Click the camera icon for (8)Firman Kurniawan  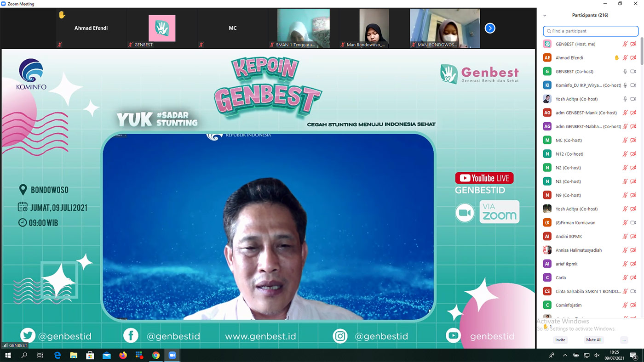633,223
